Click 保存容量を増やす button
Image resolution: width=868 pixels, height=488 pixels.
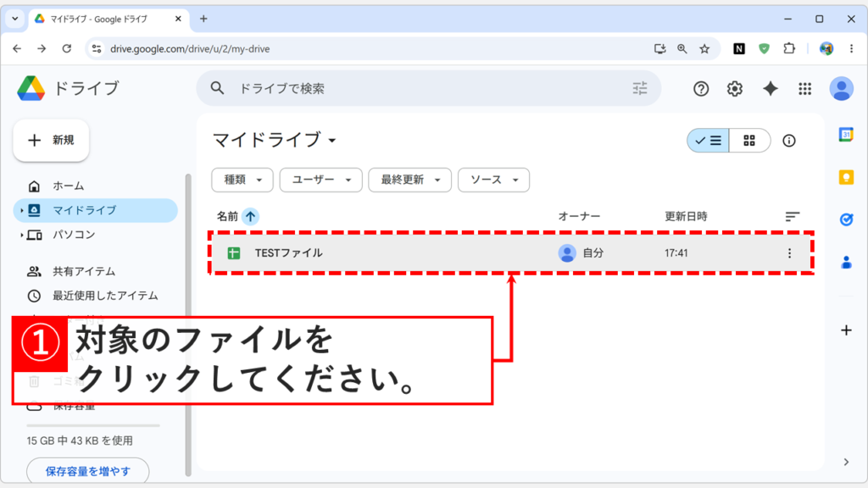pyautogui.click(x=87, y=471)
